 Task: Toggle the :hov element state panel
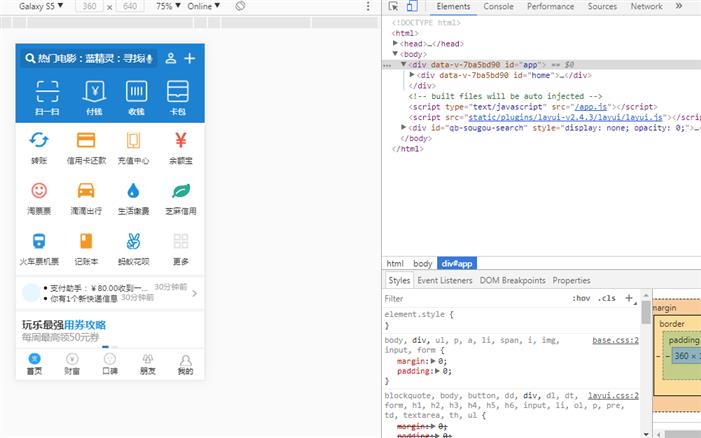click(x=581, y=298)
